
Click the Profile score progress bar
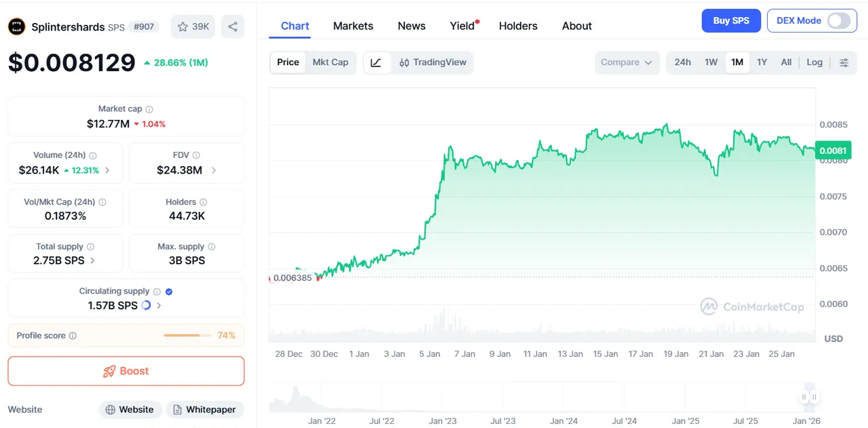coord(187,336)
